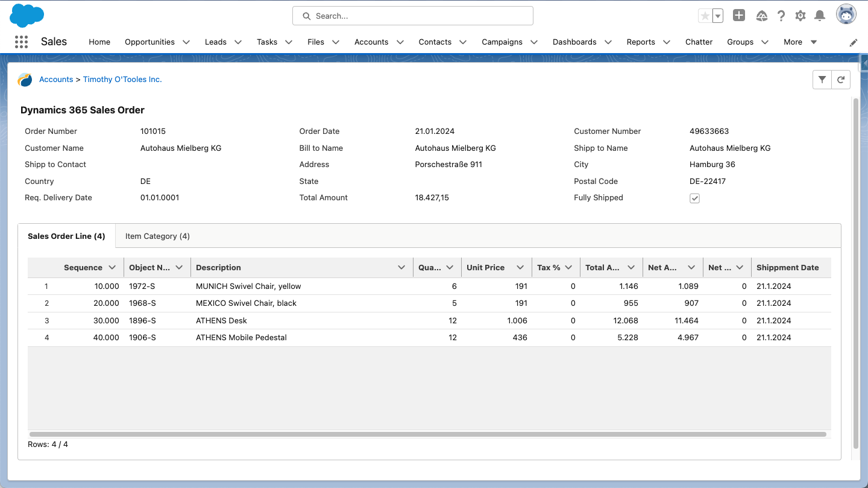Click into the Search field
This screenshot has height=488, width=868.
pyautogui.click(x=413, y=16)
